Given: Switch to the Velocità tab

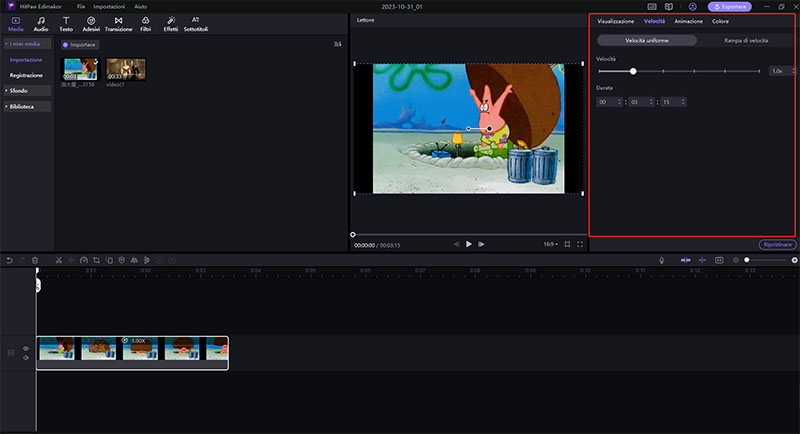Looking at the screenshot, I should [x=654, y=21].
